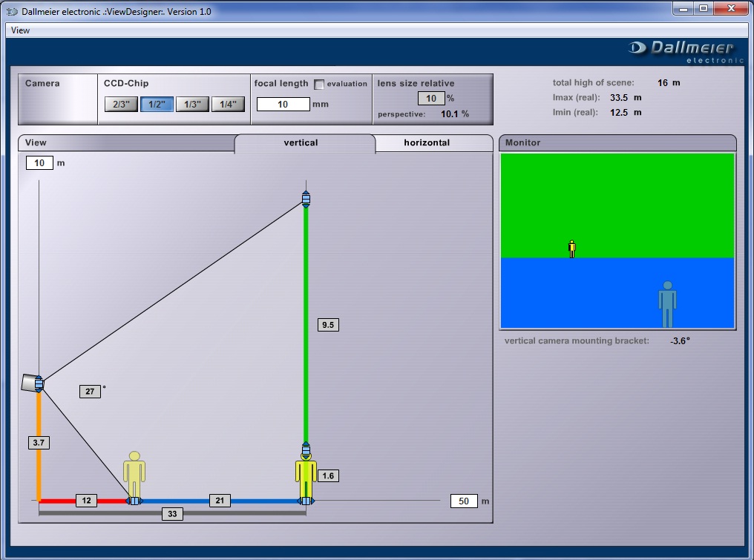Click the 1.6 person height label

[x=328, y=476]
